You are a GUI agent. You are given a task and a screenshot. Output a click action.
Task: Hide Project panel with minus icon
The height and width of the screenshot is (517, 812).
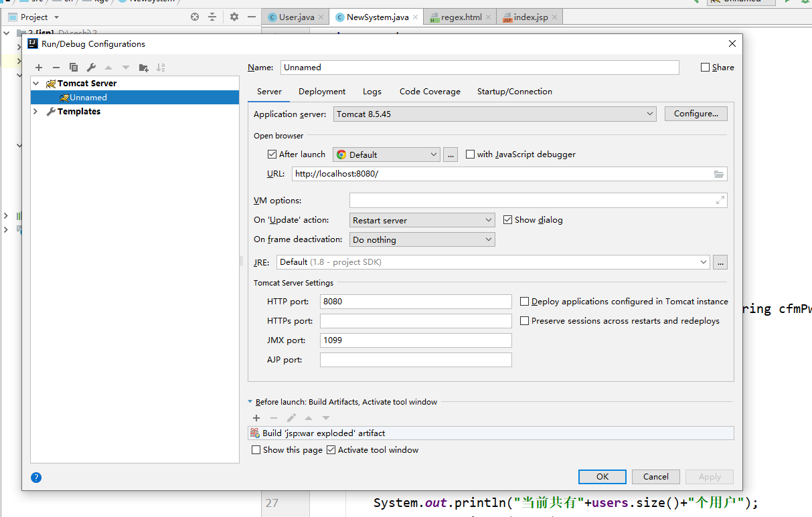252,17
